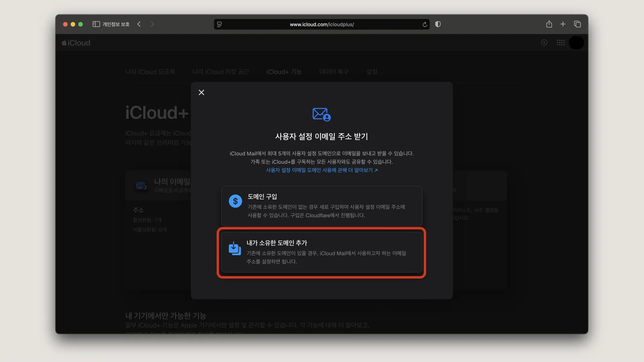This screenshot has height=362, width=644.
Task: Select the 도메인 구입 option card
Action: [x=322, y=206]
